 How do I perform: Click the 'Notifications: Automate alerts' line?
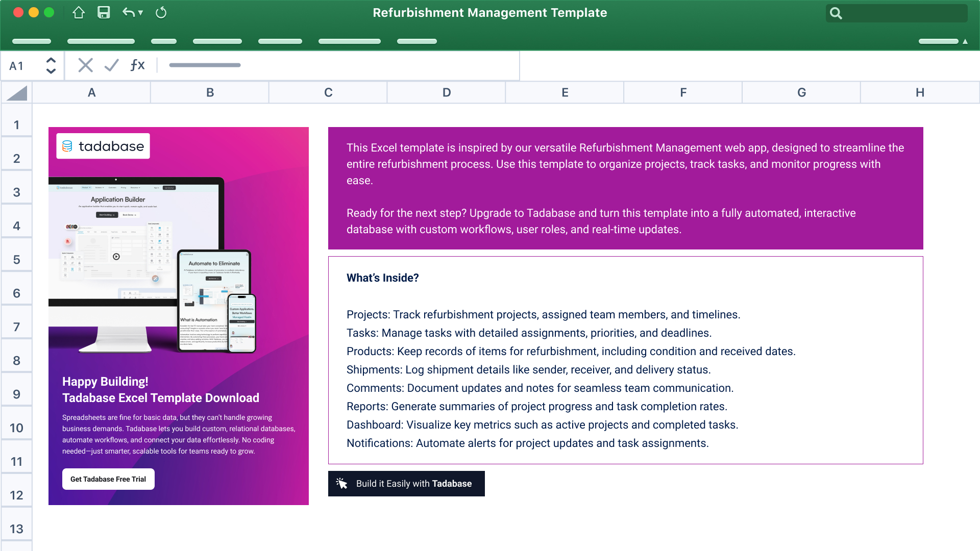pos(527,443)
